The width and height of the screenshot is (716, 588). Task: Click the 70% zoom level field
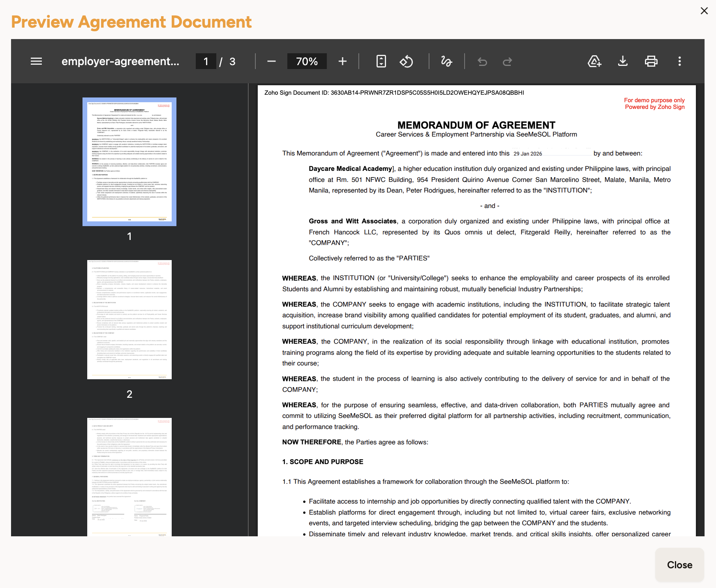tap(307, 61)
